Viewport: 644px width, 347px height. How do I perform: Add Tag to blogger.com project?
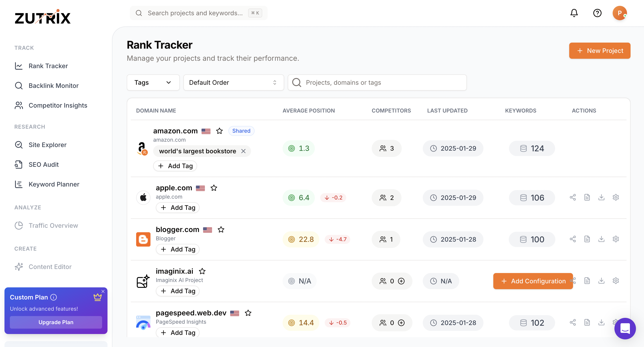[x=178, y=249]
